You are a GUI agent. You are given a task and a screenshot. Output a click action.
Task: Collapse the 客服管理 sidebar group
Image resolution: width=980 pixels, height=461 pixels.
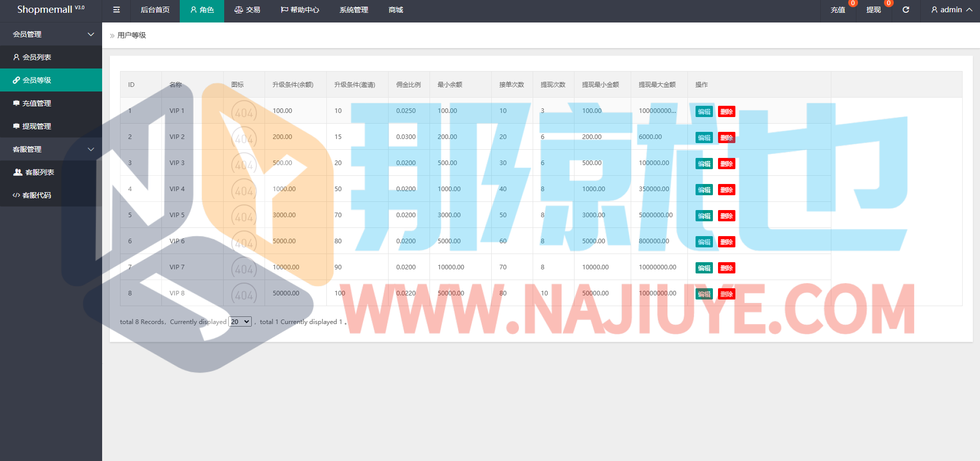[x=51, y=149]
